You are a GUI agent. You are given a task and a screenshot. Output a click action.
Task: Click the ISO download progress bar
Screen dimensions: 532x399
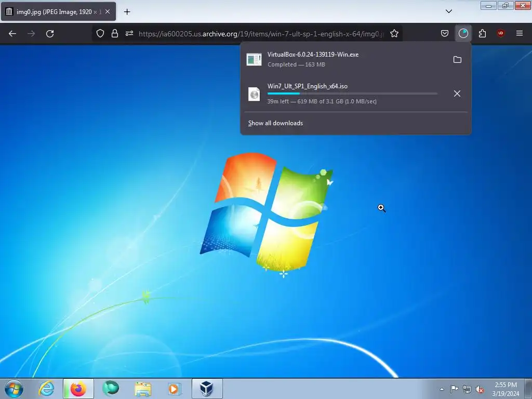pos(352,94)
